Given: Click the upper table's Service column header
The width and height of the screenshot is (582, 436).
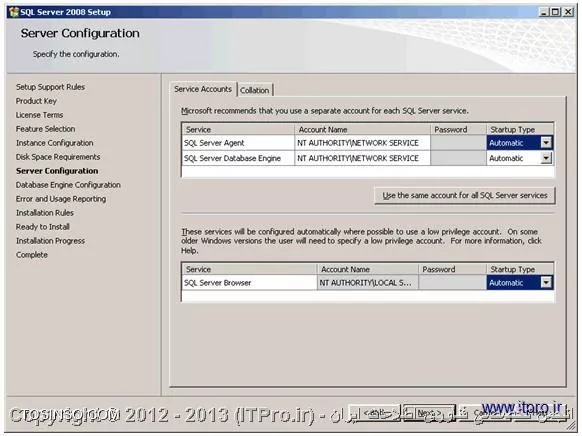Looking at the screenshot, I should tap(238, 130).
